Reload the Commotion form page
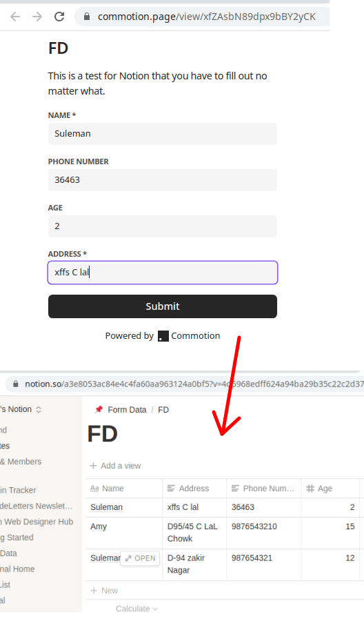Viewport: 364px width, 619px height. (59, 17)
